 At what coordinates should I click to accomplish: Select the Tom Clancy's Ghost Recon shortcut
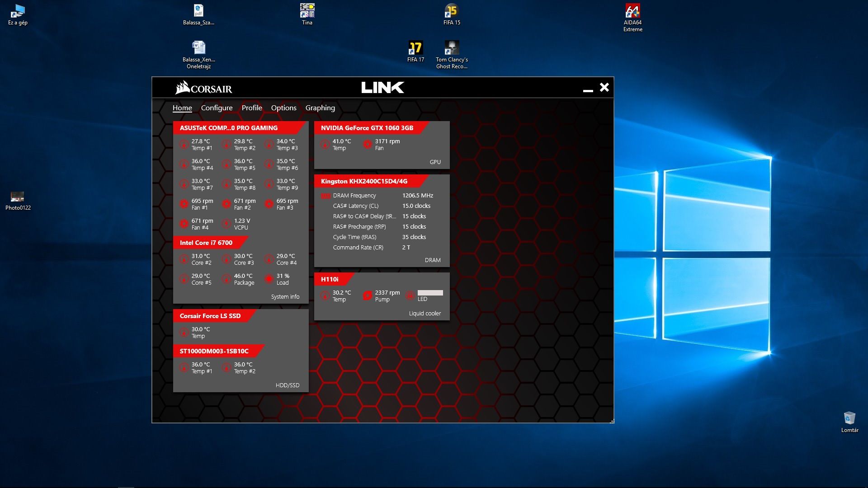(x=452, y=55)
